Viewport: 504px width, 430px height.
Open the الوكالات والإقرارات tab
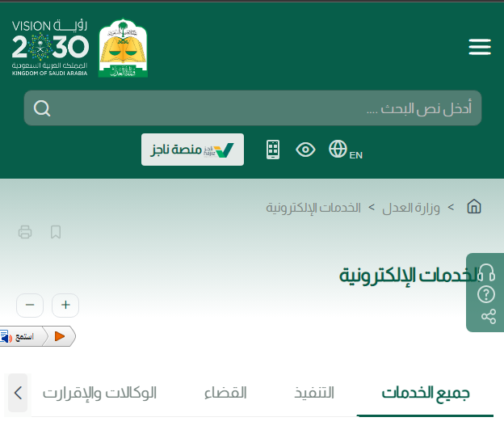(99, 394)
